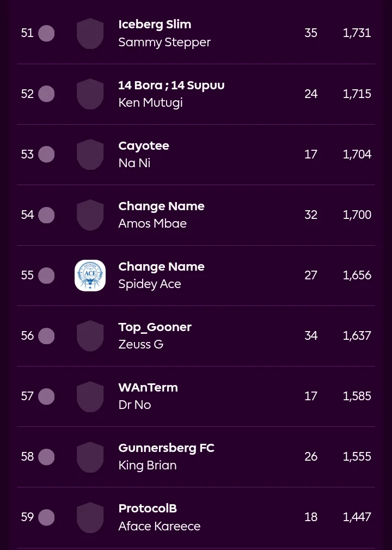Select the rank status circle at position 59
The image size is (392, 550).
click(x=46, y=517)
